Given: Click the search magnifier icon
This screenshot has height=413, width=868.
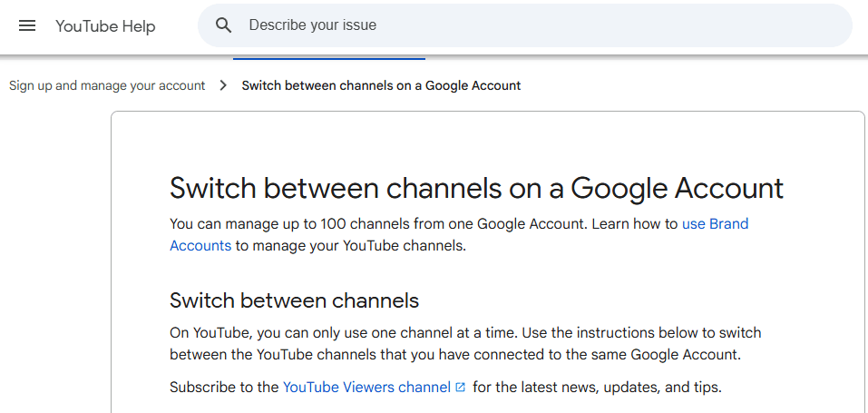Looking at the screenshot, I should (x=224, y=25).
